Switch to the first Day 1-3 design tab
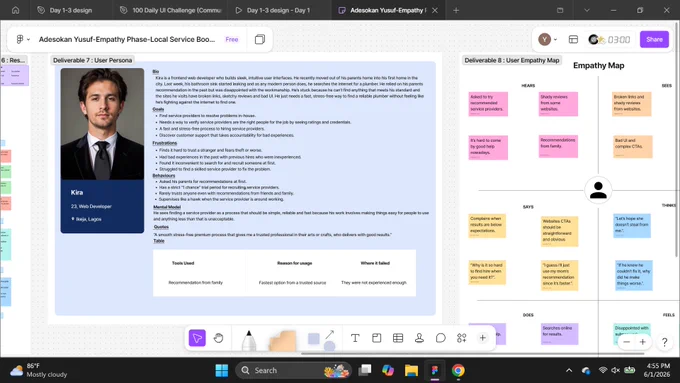Viewport: 680px width, 383px height. [71, 10]
